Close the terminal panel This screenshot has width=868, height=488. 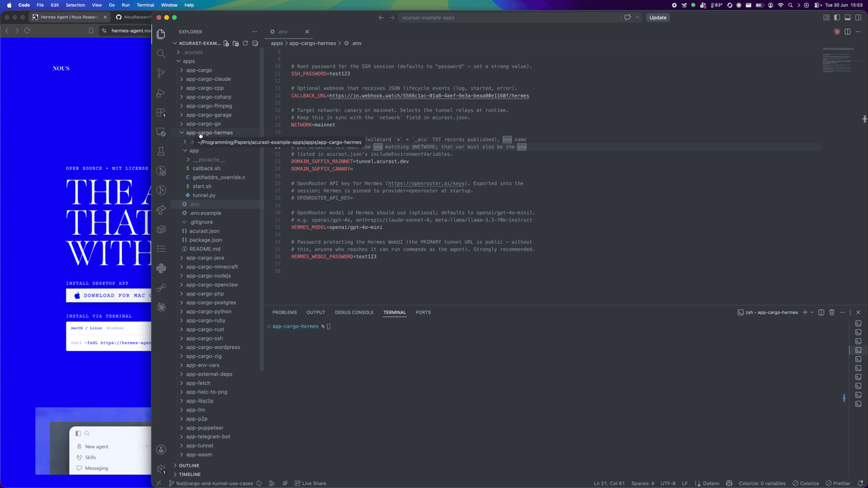tap(858, 312)
